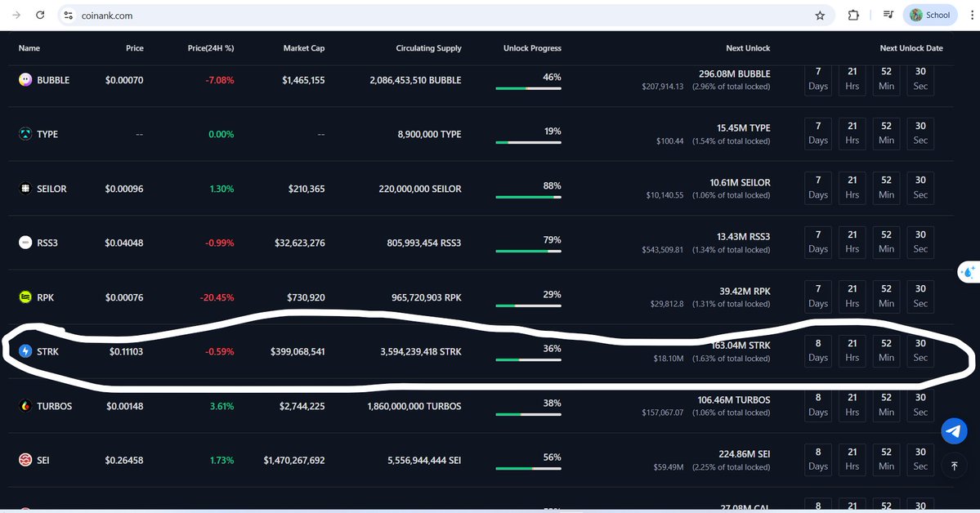Open the School profile button
The height and width of the screenshot is (513, 980).
[x=930, y=15]
